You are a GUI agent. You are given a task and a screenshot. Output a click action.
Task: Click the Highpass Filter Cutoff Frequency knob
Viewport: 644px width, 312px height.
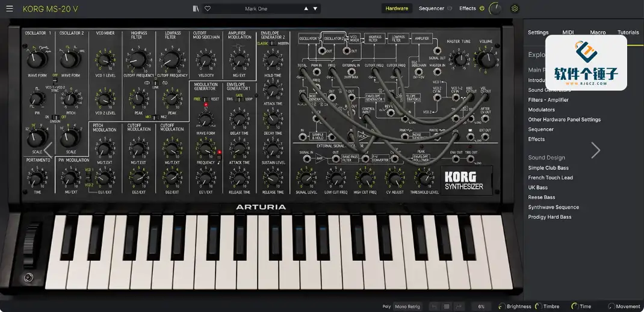pyautogui.click(x=138, y=60)
